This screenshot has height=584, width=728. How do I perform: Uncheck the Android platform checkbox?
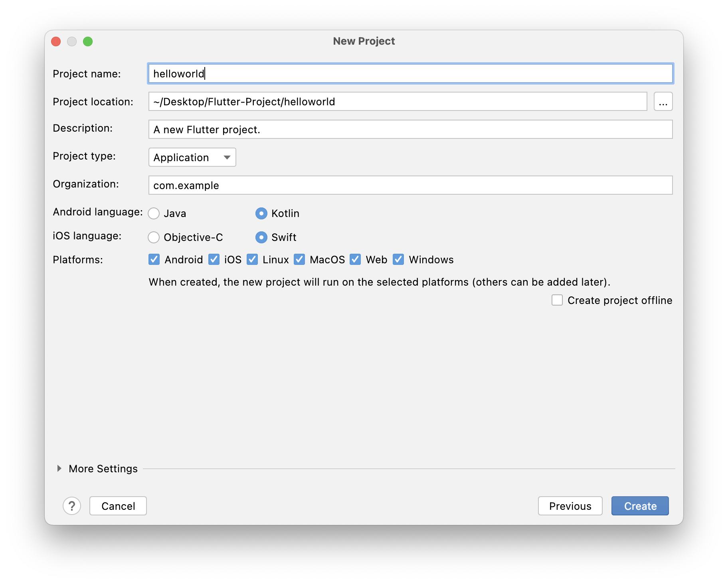point(154,259)
